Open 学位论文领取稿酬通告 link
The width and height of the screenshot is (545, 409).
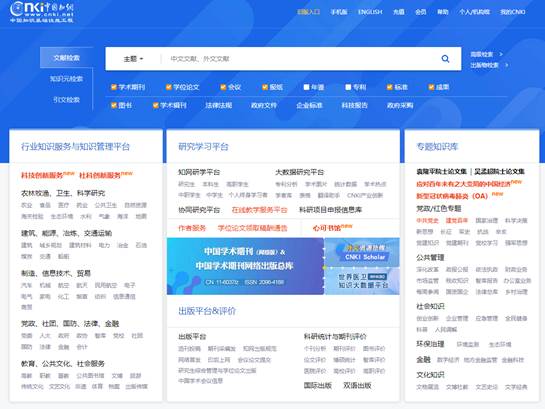(x=252, y=228)
